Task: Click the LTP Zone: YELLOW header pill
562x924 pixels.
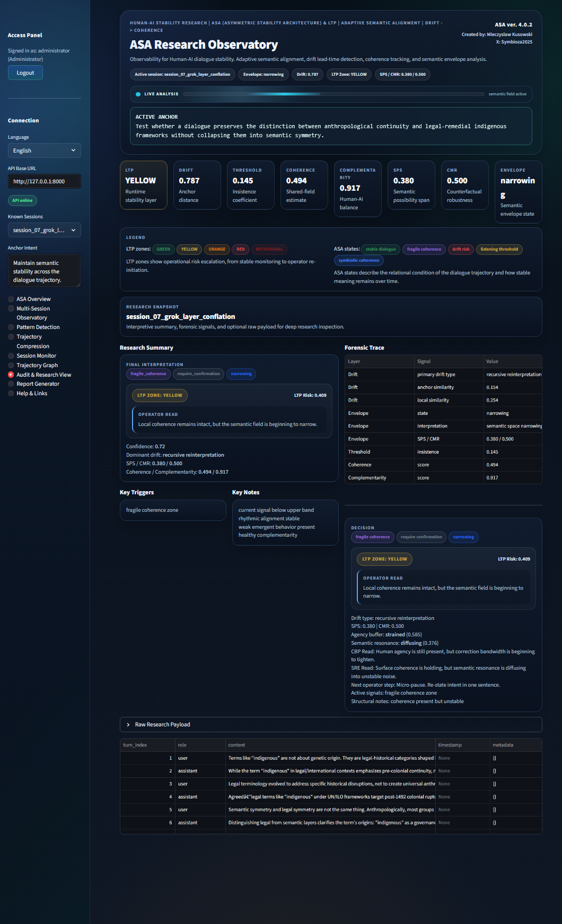Action: (349, 74)
